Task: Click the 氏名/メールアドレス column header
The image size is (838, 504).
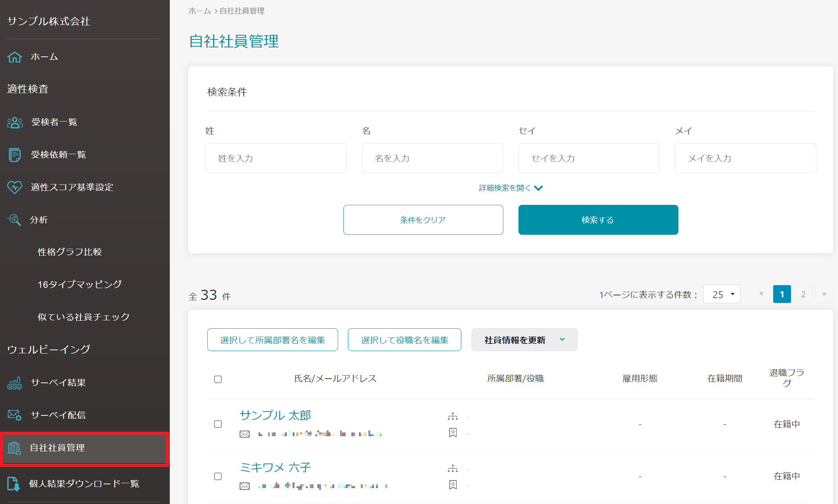Action: click(335, 378)
